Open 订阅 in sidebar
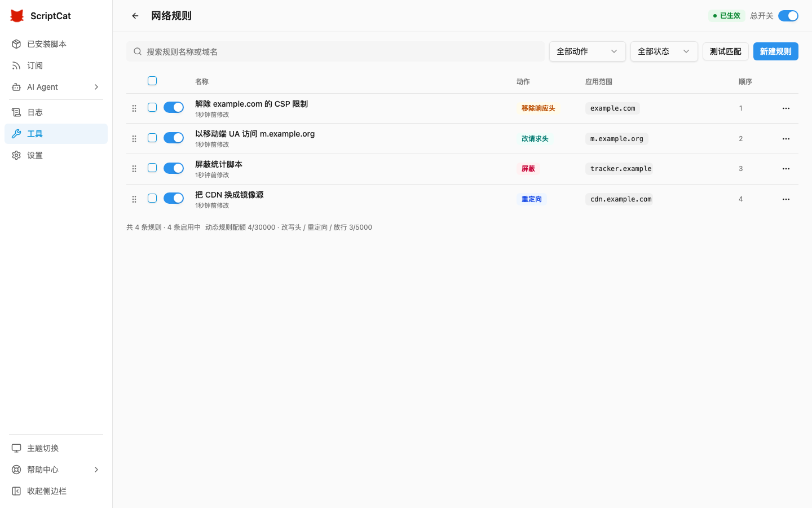 pyautogui.click(x=56, y=65)
